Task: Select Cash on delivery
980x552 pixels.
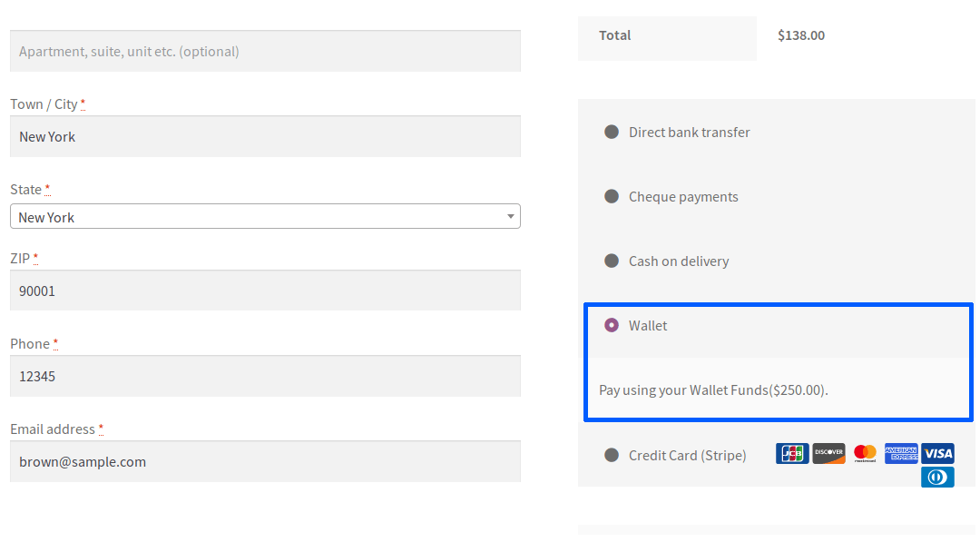Action: pos(612,261)
